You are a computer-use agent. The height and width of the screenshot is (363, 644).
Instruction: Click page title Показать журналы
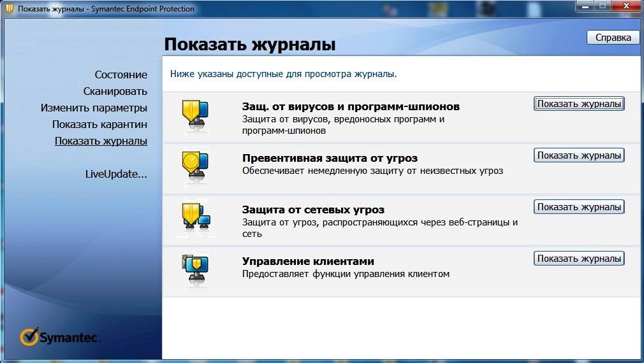point(250,45)
